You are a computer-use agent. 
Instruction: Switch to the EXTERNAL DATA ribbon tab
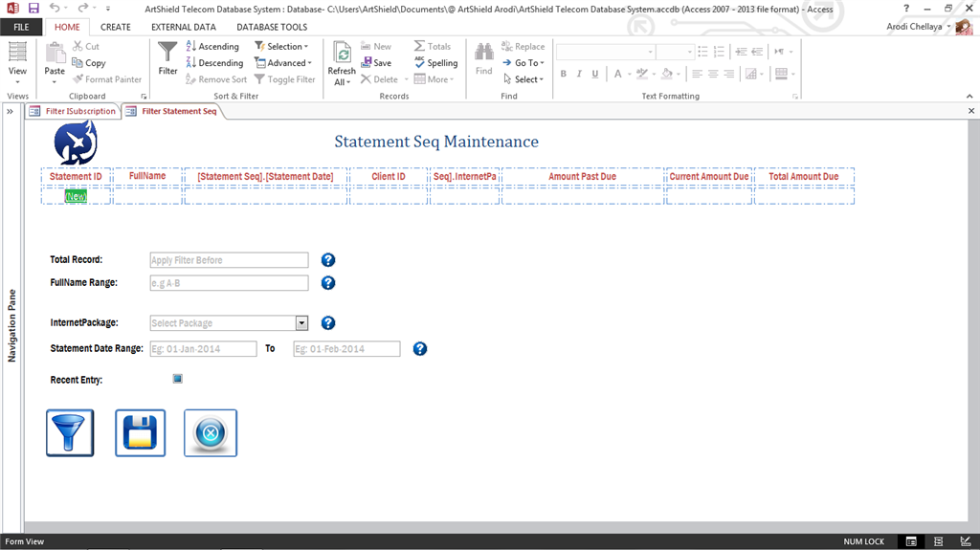[184, 27]
